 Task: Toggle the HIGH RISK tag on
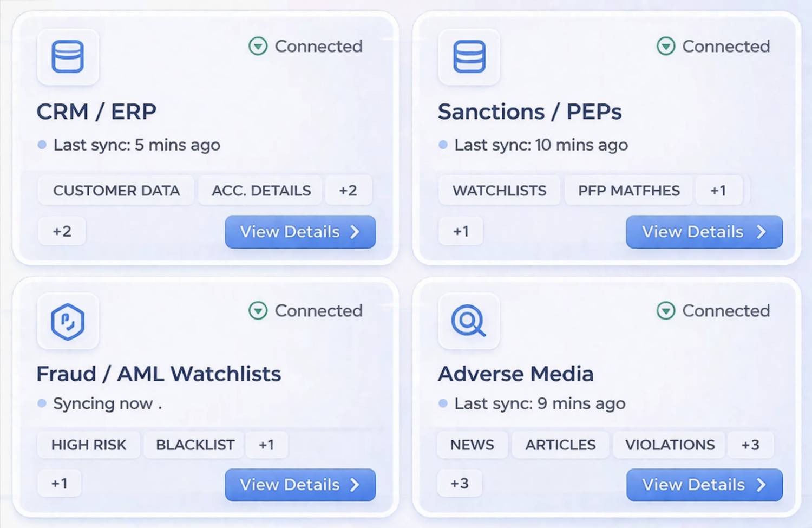pos(88,445)
